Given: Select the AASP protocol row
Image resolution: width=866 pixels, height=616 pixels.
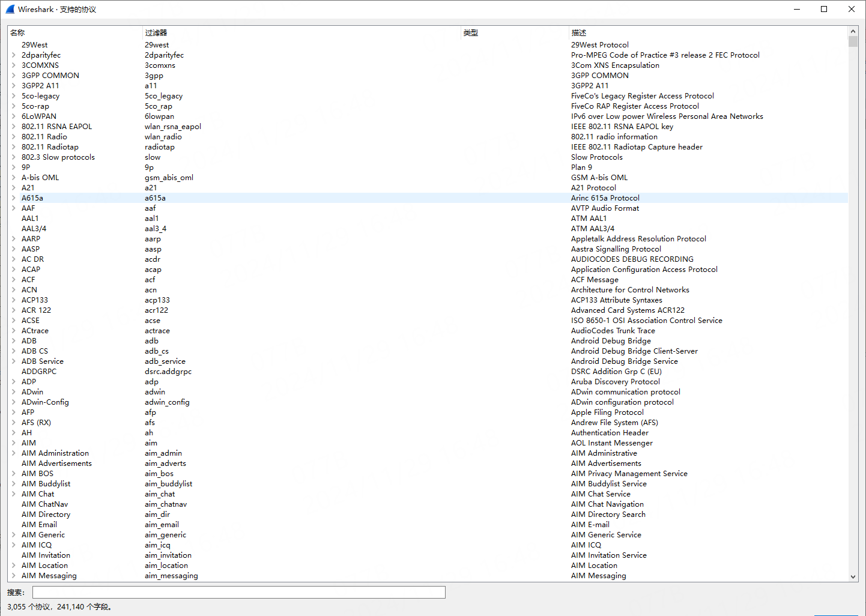Looking at the screenshot, I should (x=428, y=249).
